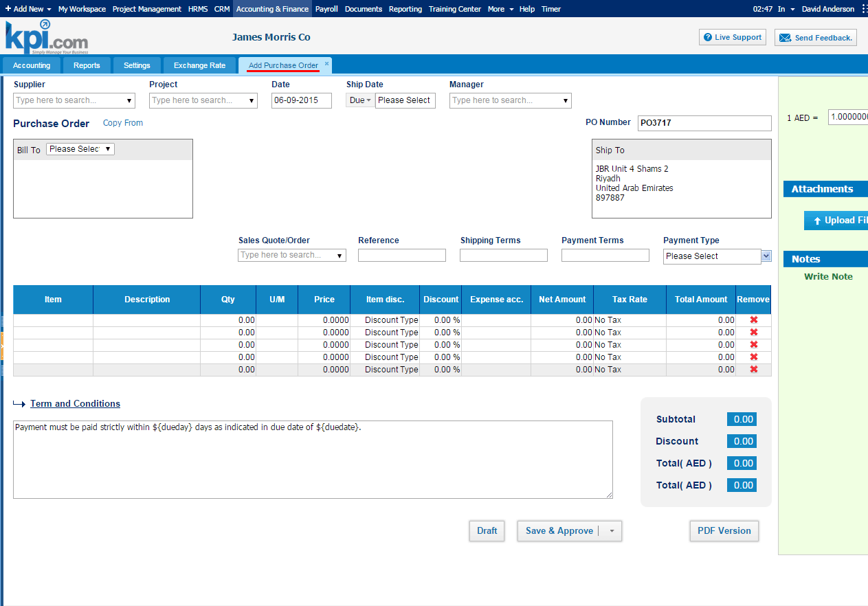Image resolution: width=868 pixels, height=606 pixels.
Task: Open the Write Note link
Action: (828, 277)
